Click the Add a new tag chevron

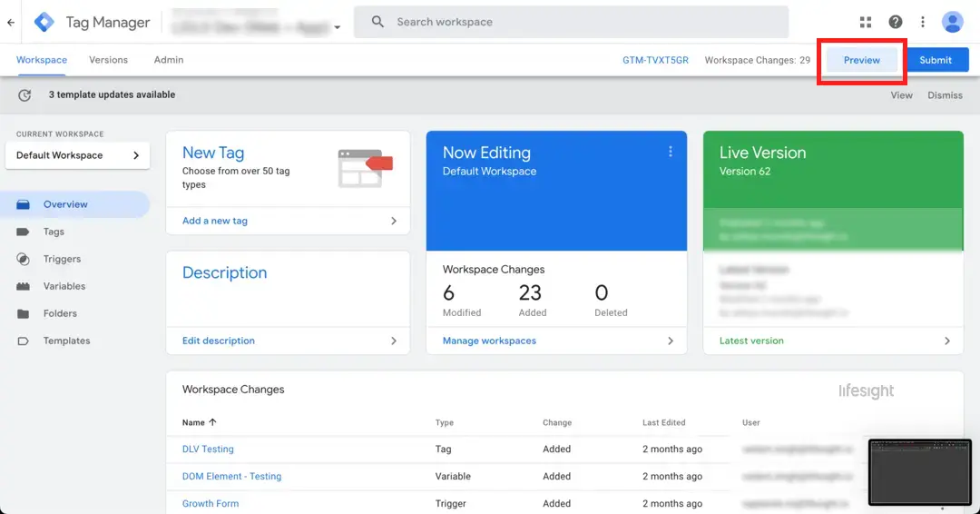[394, 221]
